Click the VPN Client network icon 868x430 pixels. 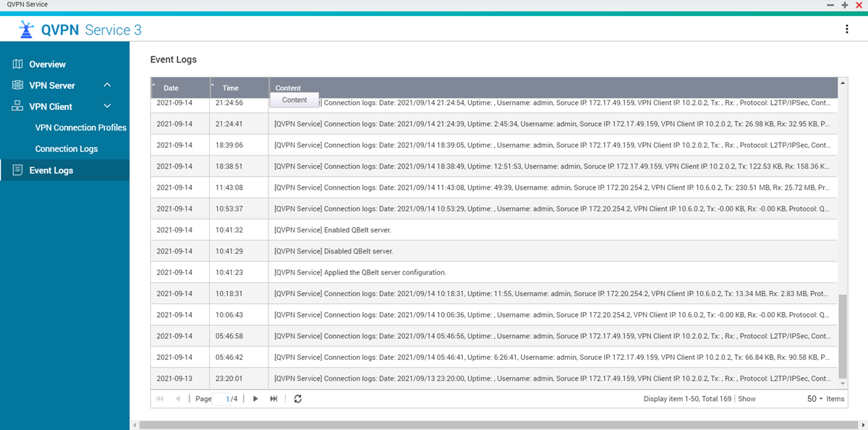pyautogui.click(x=18, y=106)
